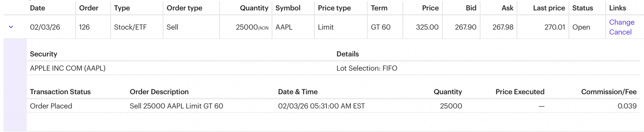
Task: Click the Symbol column header
Action: pyautogui.click(x=288, y=8)
